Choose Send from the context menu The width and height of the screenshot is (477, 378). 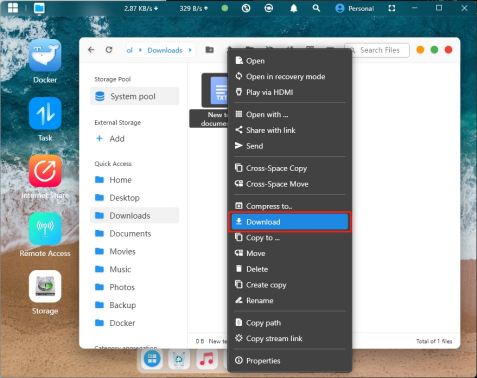[x=289, y=146]
